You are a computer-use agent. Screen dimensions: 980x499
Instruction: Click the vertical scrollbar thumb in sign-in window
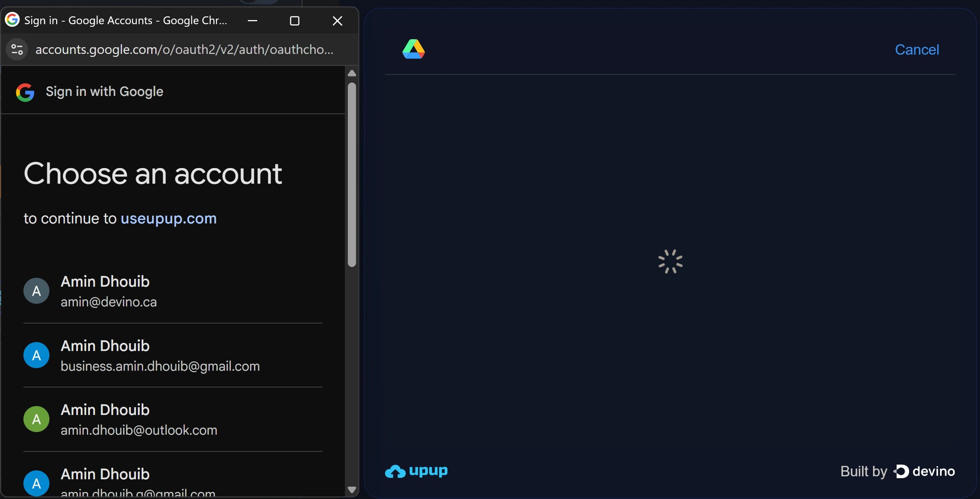(352, 174)
